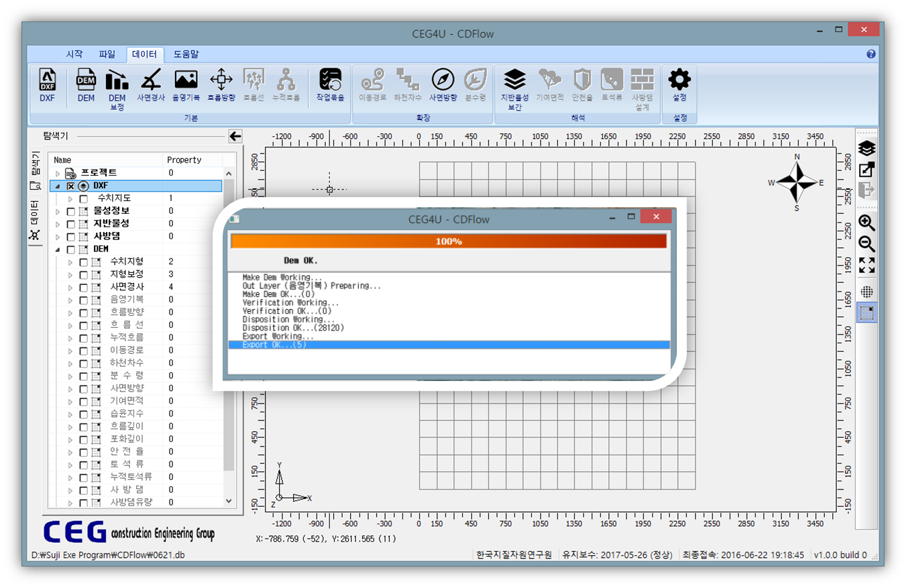Image resolution: width=906 pixels, height=588 pixels.
Task: Click tree scrollbar down arrow
Action: click(229, 501)
